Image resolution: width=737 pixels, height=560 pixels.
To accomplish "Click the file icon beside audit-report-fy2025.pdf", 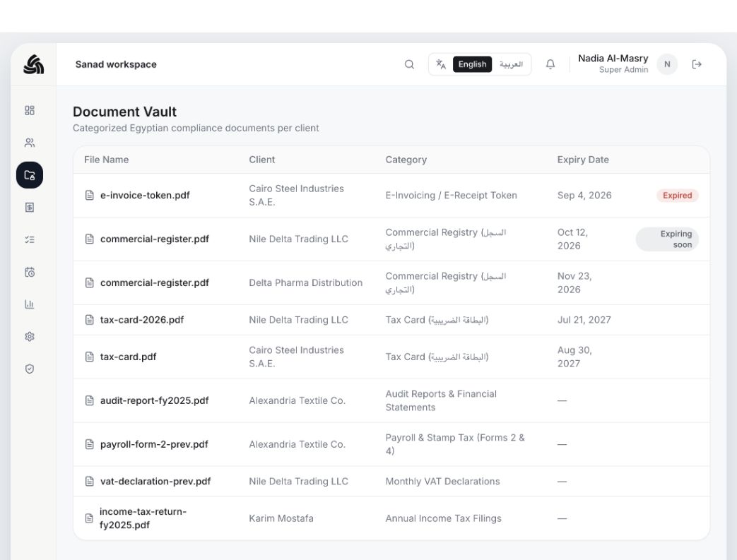I will click(x=89, y=400).
